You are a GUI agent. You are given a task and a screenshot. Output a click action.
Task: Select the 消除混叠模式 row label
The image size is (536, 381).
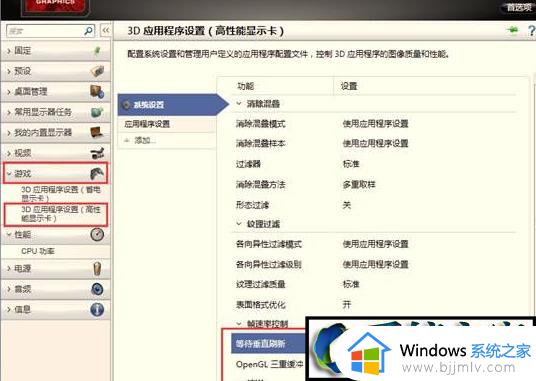260,124
